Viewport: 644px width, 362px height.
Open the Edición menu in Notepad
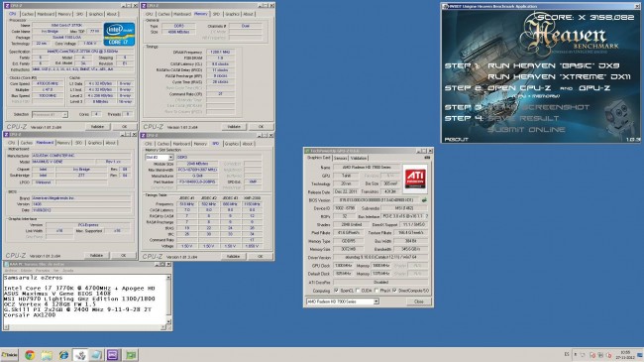(27, 271)
